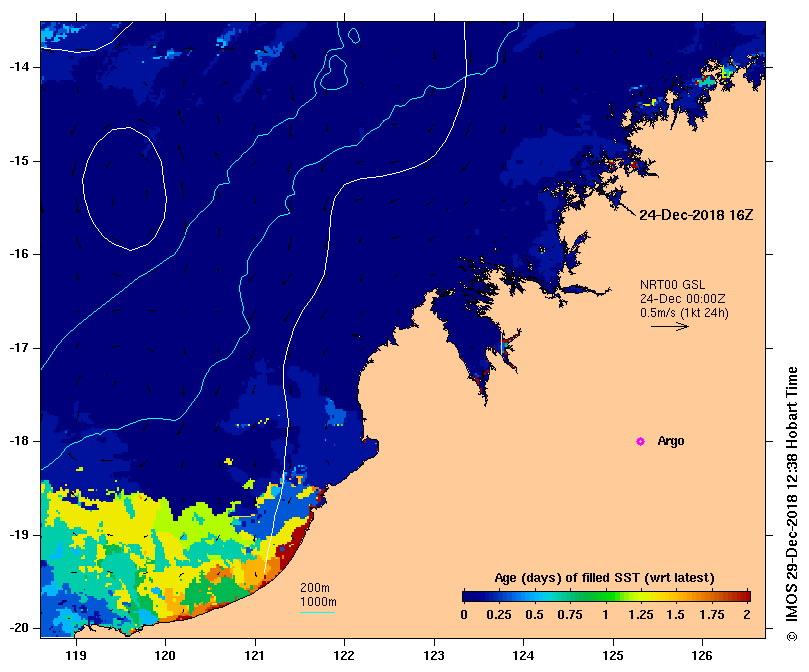Click the latitude axis label '-15'
The height and width of the screenshot is (672, 809).
[19, 161]
